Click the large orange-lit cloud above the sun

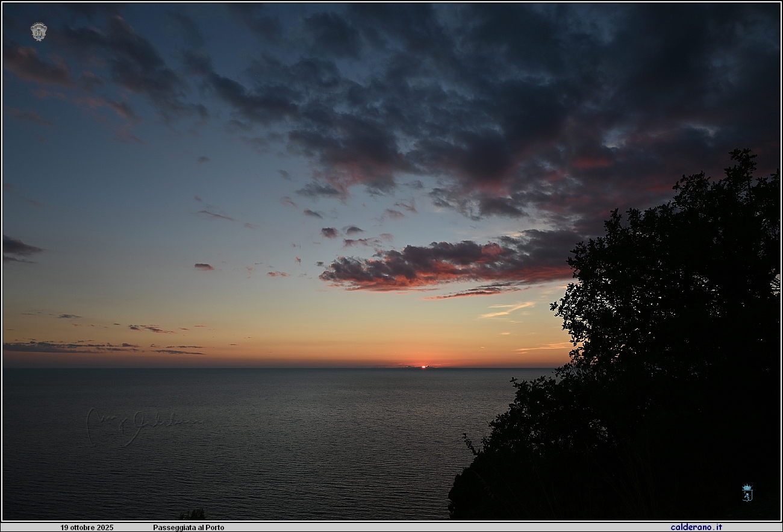click(x=446, y=265)
